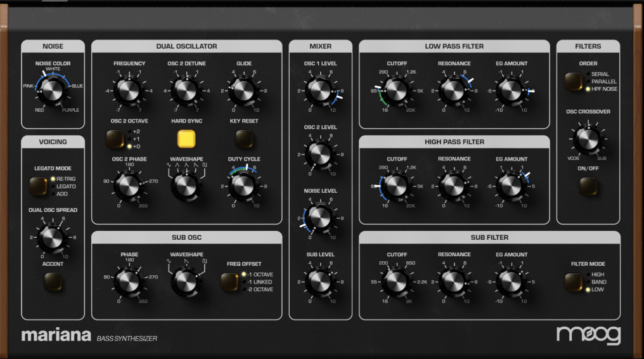Toggle the Accent button

tap(53, 282)
